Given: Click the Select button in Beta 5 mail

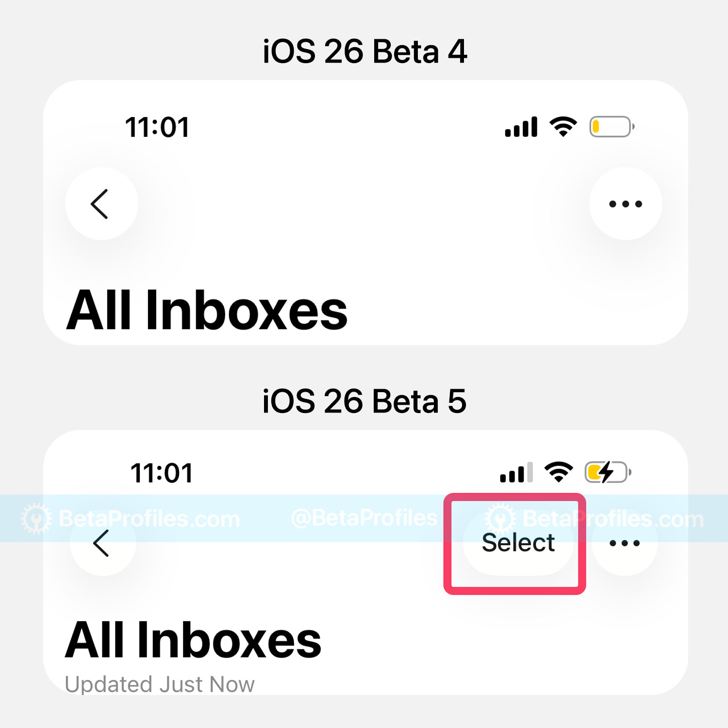Looking at the screenshot, I should (518, 543).
